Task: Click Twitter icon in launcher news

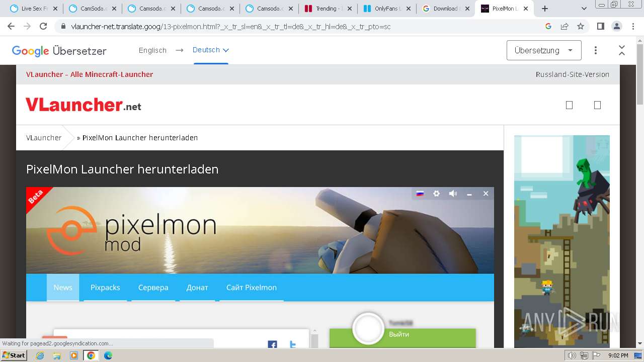Action: coord(293,344)
